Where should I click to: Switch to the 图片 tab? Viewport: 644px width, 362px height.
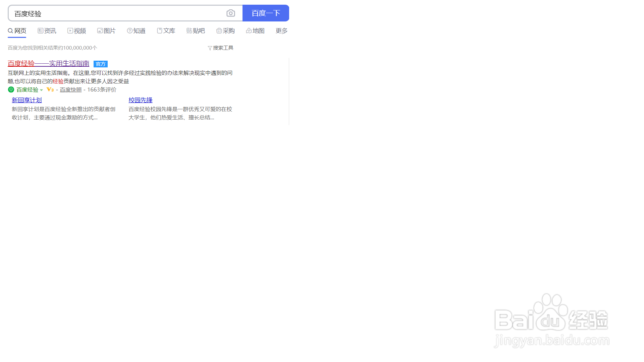tap(106, 31)
